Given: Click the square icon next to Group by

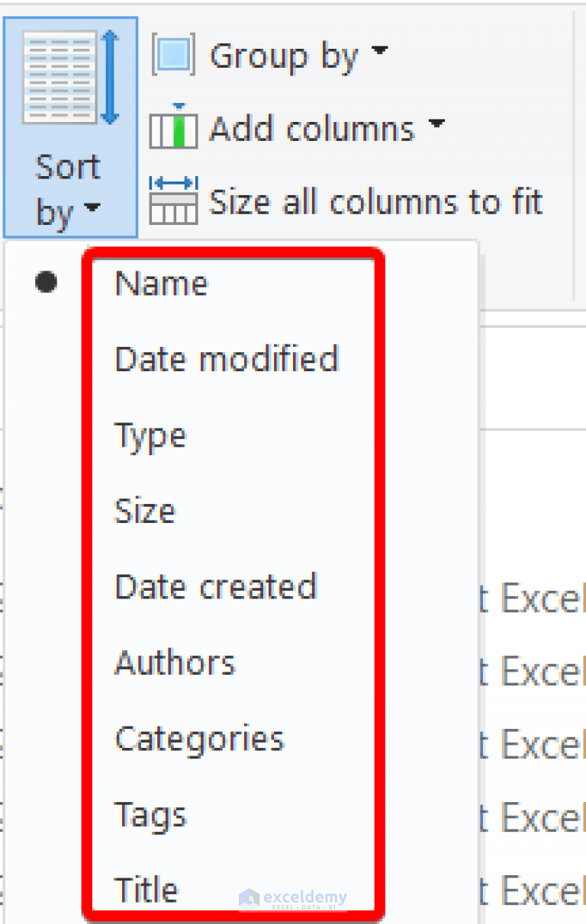Looking at the screenshot, I should 172,53.
